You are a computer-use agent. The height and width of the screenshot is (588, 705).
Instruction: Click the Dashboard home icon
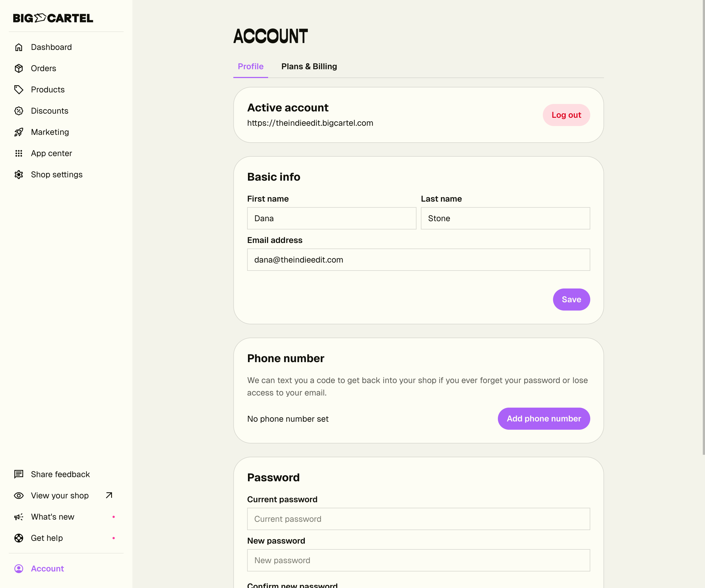(x=19, y=47)
